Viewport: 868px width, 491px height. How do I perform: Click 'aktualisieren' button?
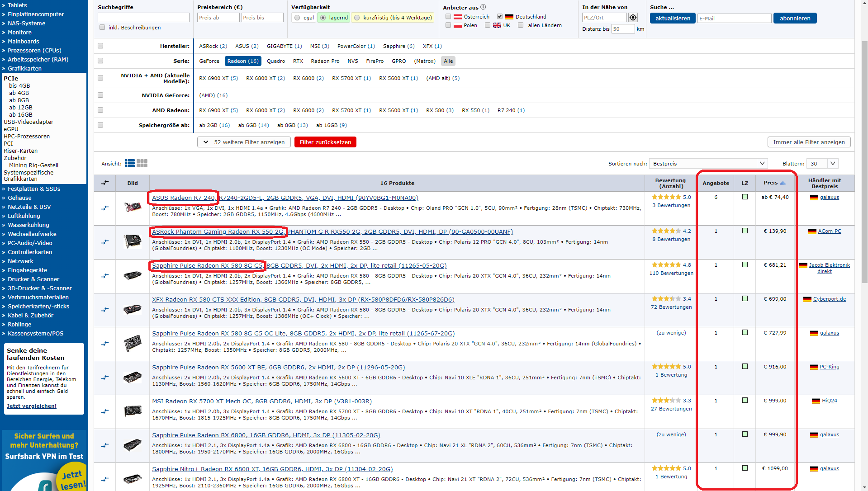[x=673, y=18]
